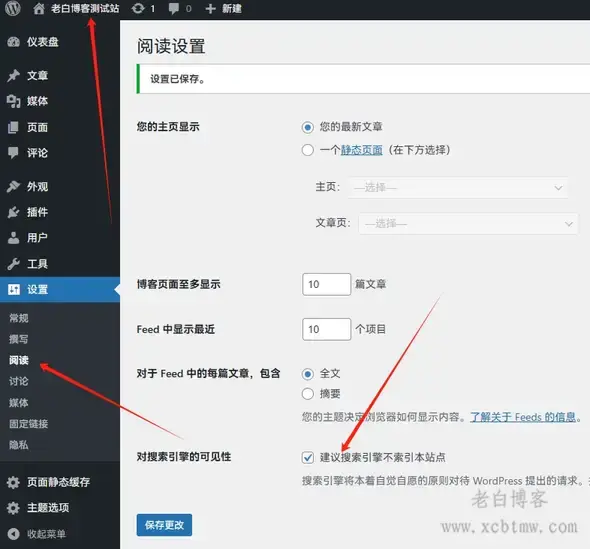Open 了解关于 Feeds 的信息 link
Screen dimensions: 590x549
click(523, 417)
